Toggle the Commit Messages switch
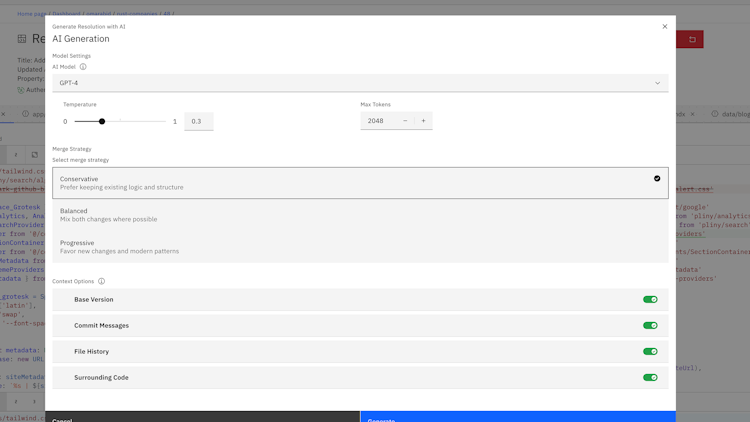 (650, 325)
